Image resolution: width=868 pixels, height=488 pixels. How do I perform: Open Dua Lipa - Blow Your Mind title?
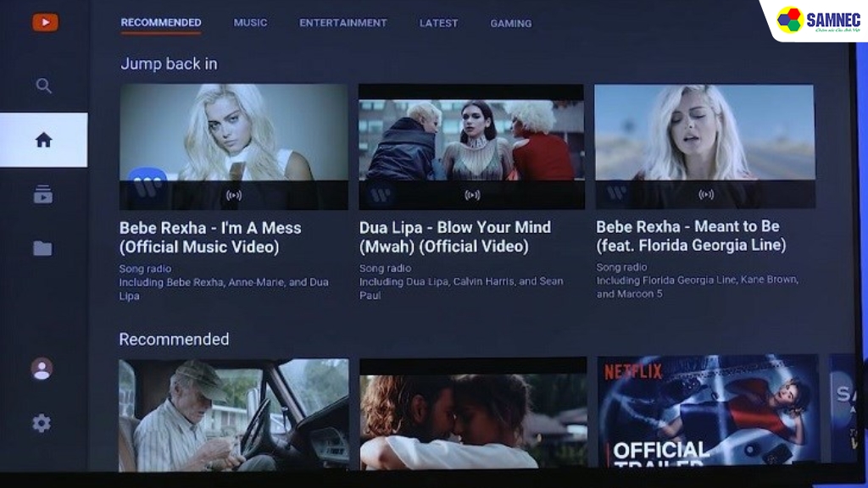pos(454,236)
